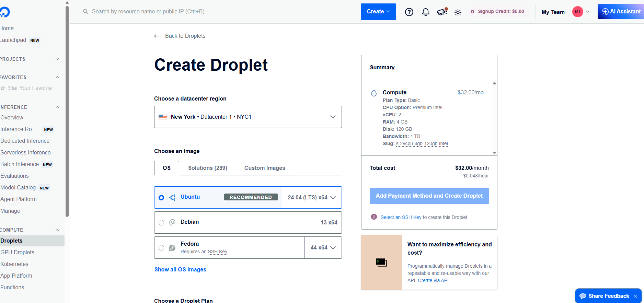Open the datacenter region dropdown

(x=248, y=117)
